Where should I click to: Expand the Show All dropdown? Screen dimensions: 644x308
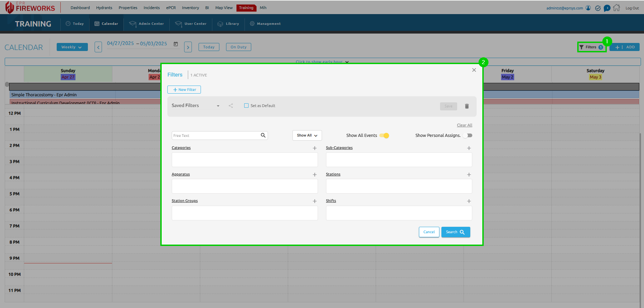[x=307, y=136]
